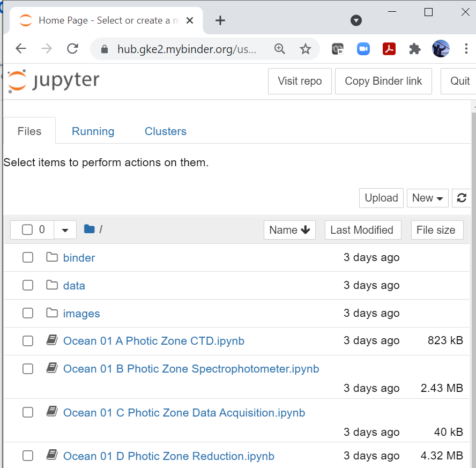Click the Name column sort dropdown
The image size is (476, 468).
click(x=289, y=229)
